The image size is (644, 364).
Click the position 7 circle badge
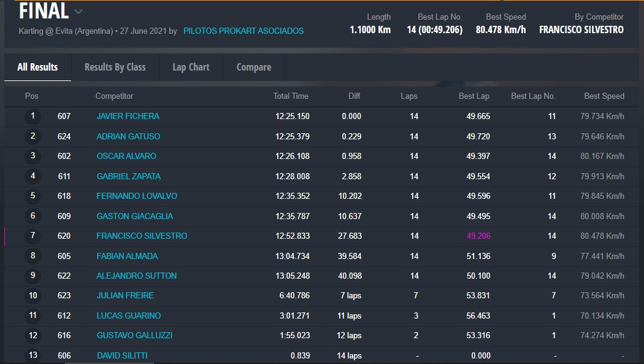click(33, 236)
